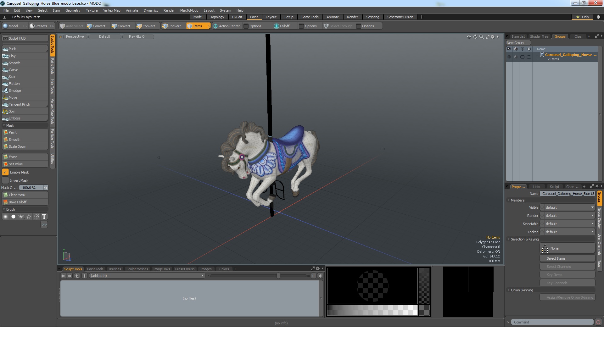Select the Carve sculpt tool
The height and width of the screenshot is (364, 604).
pos(25,70)
